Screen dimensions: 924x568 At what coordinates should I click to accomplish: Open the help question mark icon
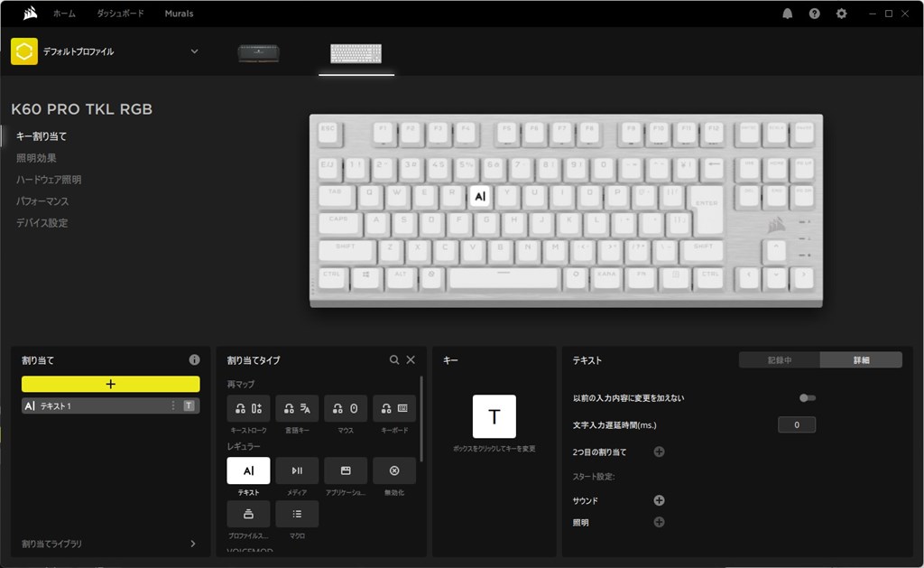[815, 14]
